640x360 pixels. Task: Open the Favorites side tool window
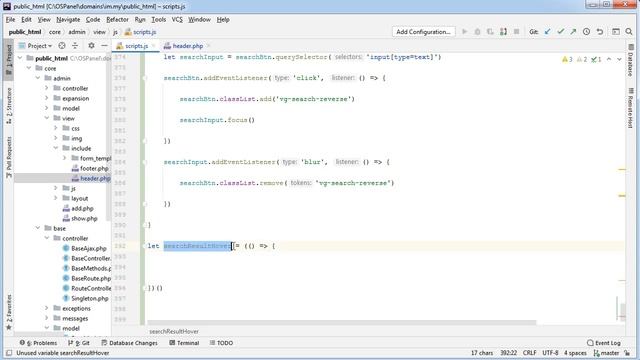click(9, 312)
